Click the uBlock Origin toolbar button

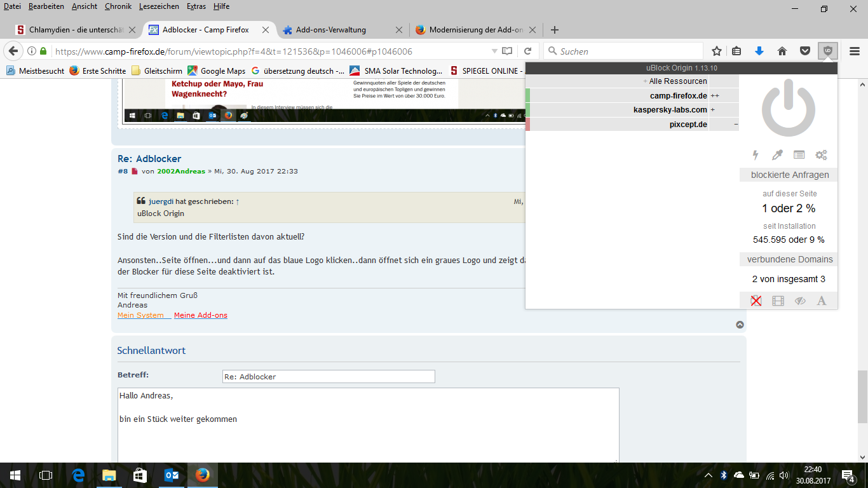pyautogui.click(x=827, y=51)
